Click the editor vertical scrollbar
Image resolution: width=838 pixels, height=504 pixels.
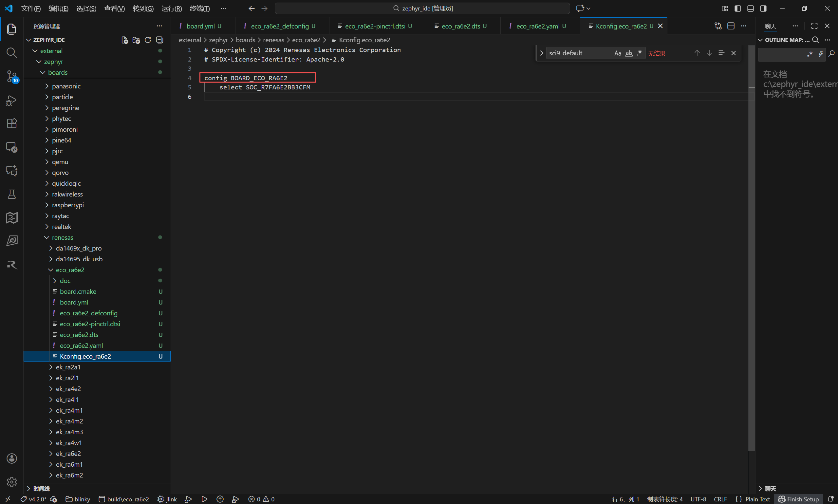[752, 248]
